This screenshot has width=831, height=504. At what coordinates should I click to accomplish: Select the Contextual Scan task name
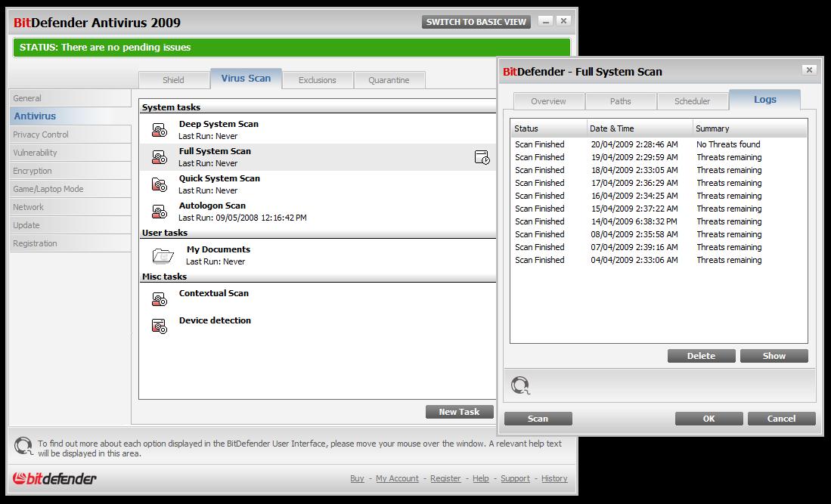tap(213, 293)
